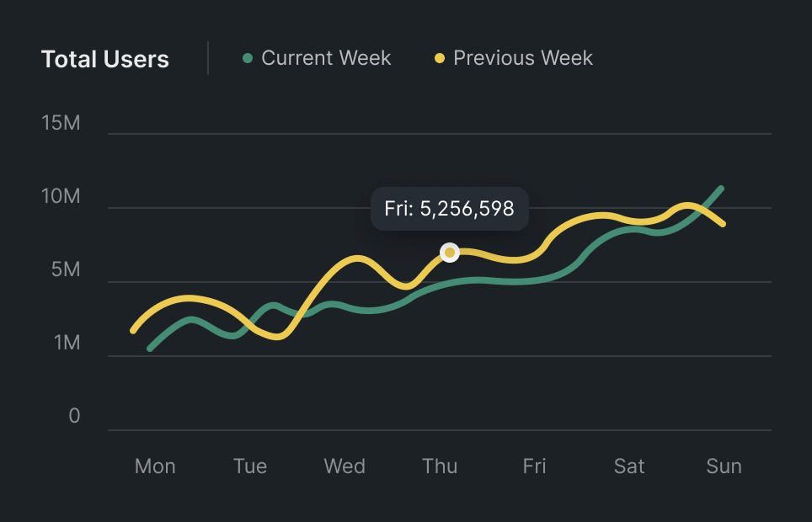Click the Total Users chart title
This screenshot has height=522, width=812.
pos(105,60)
